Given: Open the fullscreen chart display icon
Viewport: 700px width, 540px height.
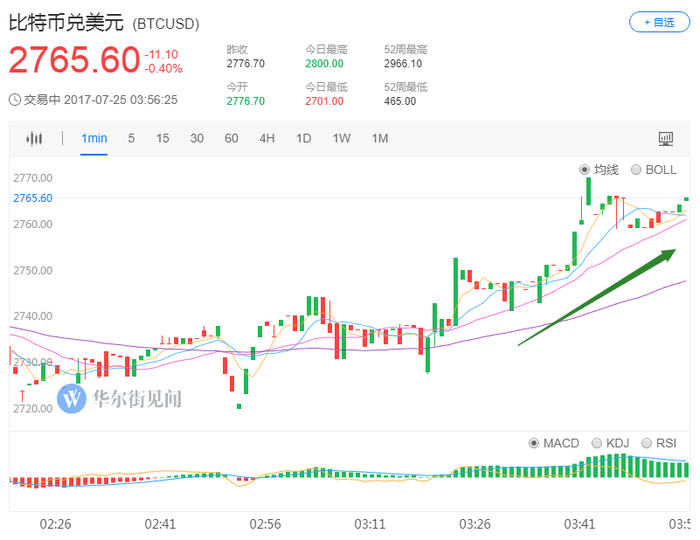Looking at the screenshot, I should [666, 139].
